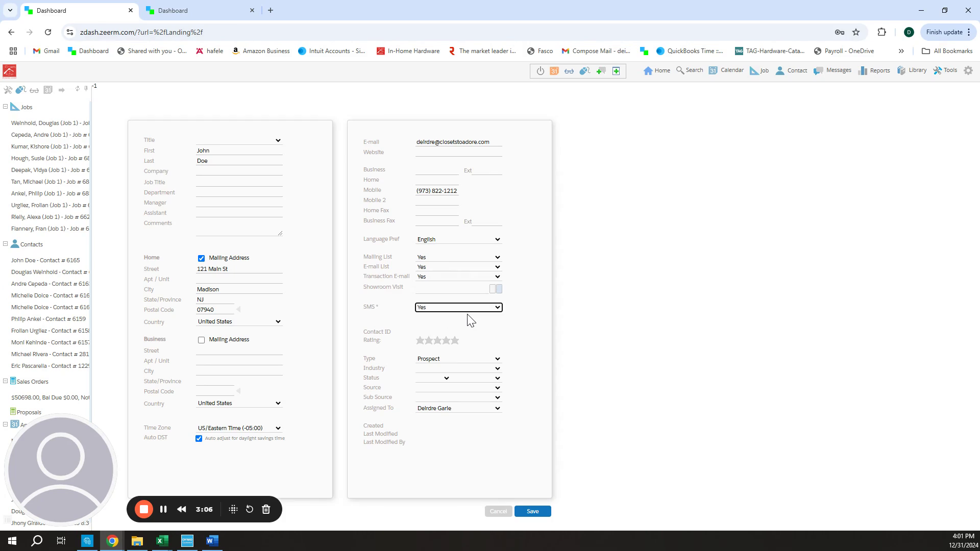Image resolution: width=980 pixels, height=551 pixels.
Task: Open the Reports menu
Action: click(x=874, y=70)
